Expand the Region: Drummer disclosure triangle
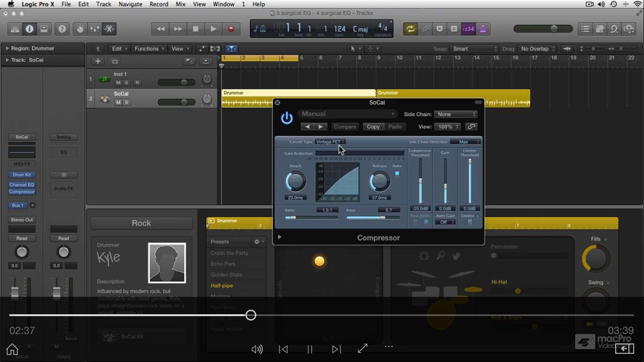Screen dimensions: 644x362 pyautogui.click(x=7, y=48)
